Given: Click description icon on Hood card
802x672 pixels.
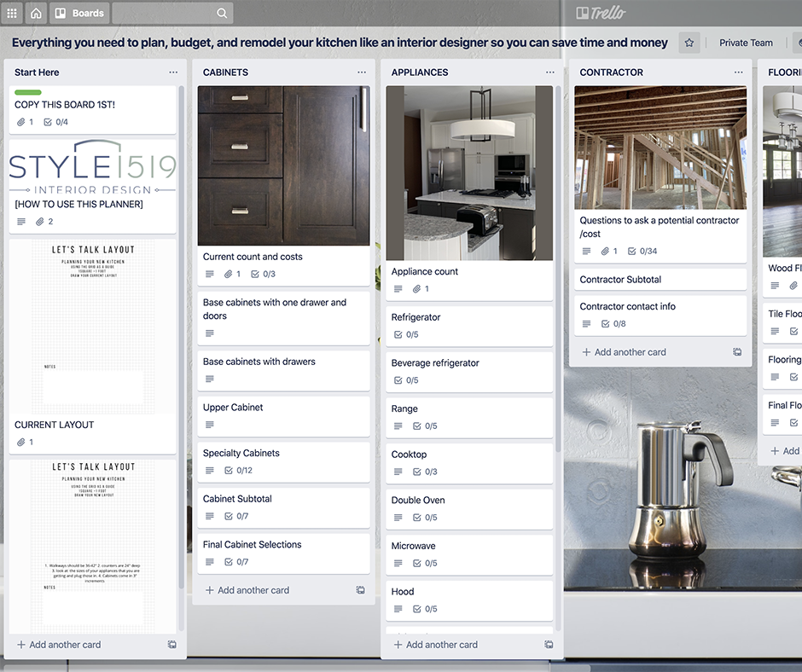Looking at the screenshot, I should click(x=398, y=609).
